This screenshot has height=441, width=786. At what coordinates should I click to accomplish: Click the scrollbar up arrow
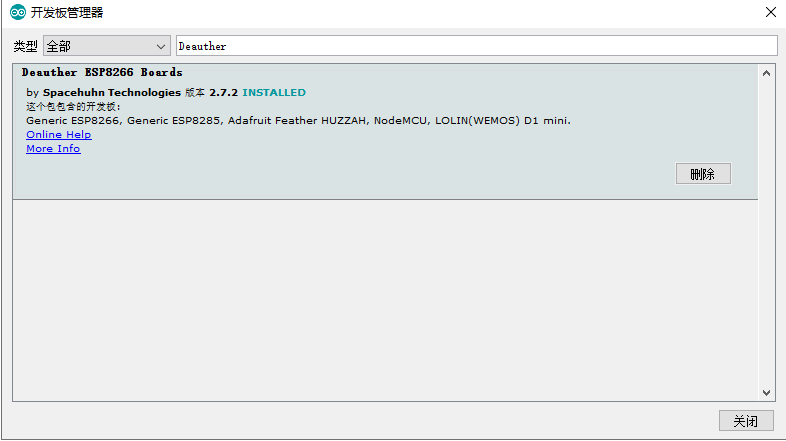[x=767, y=73]
